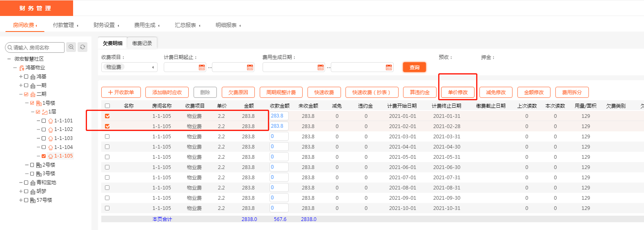Click the 开收款单 button with plus icon
This screenshot has width=644, height=230.
pyautogui.click(x=121, y=92)
